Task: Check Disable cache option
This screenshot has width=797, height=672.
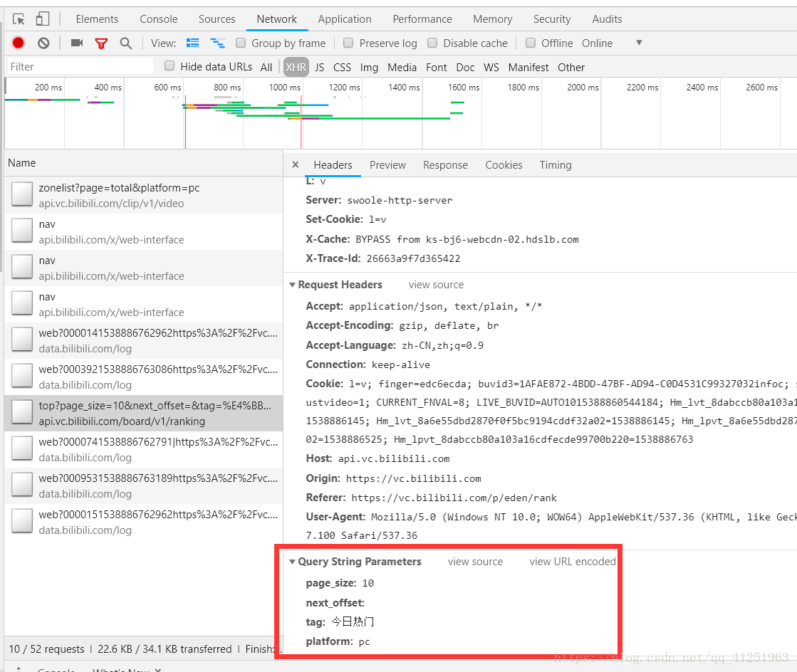Action: point(432,43)
